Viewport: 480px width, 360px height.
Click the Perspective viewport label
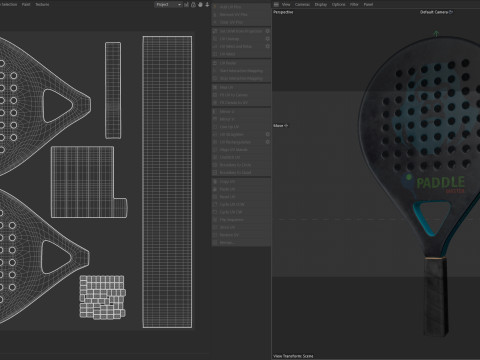pyautogui.click(x=283, y=12)
